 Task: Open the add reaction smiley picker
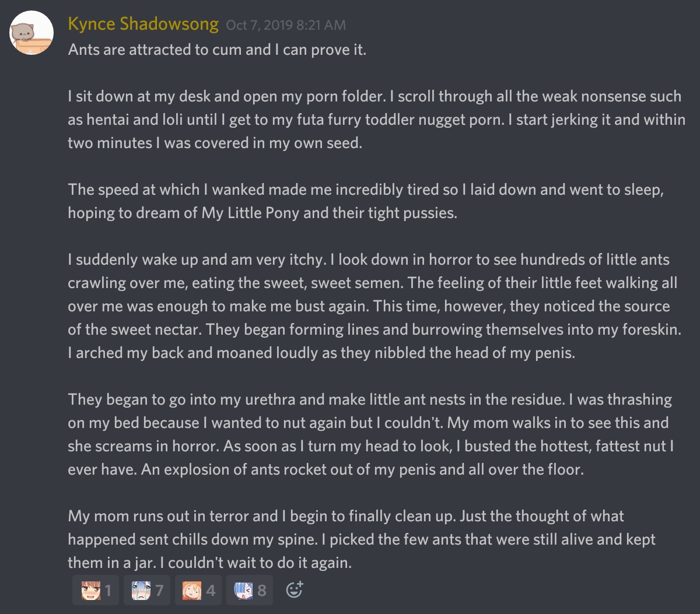point(295,590)
